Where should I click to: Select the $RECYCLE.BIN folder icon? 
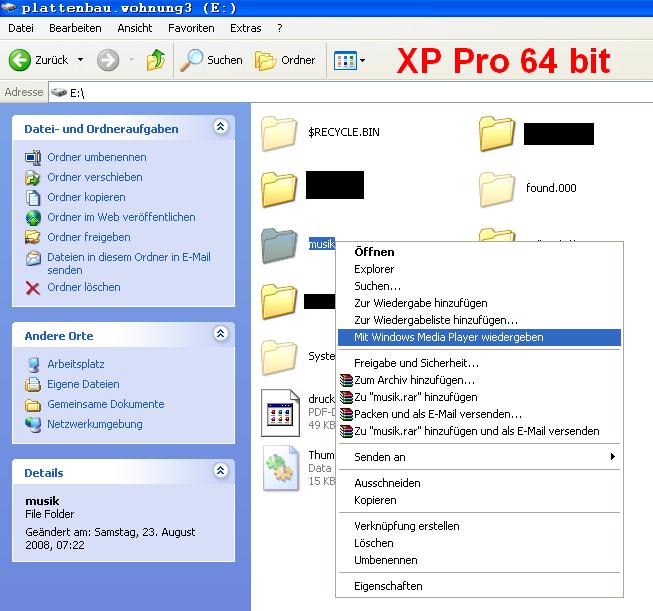point(279,133)
